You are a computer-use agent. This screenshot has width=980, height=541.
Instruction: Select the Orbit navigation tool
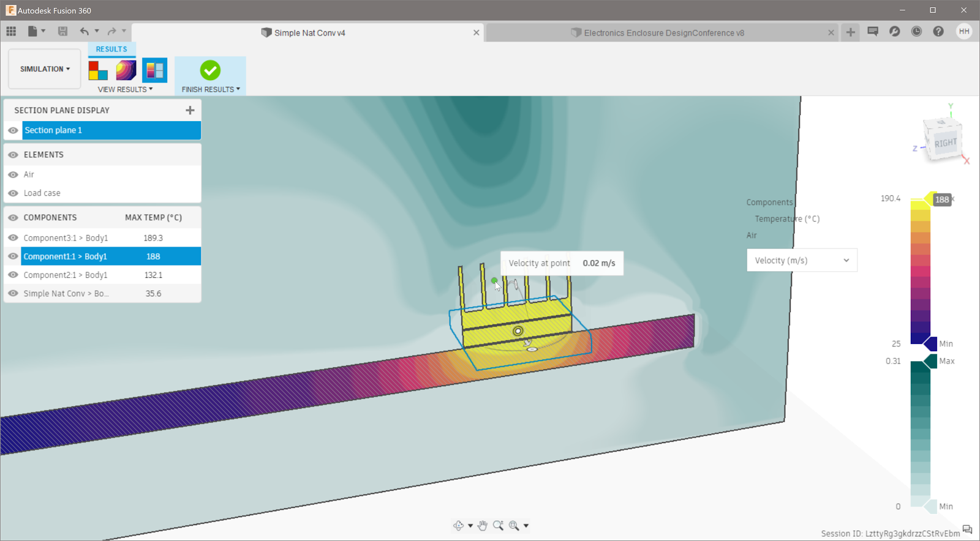tap(458, 526)
